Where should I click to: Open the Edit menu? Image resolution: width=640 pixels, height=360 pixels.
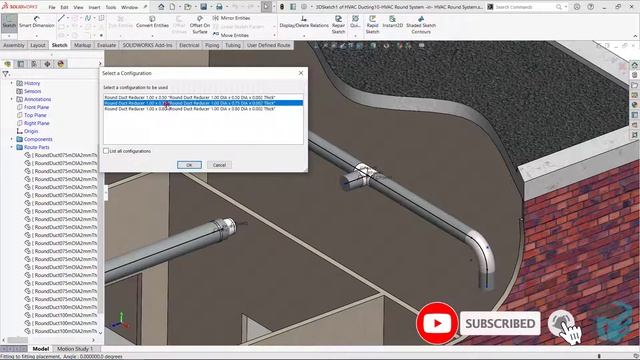tap(64, 7)
